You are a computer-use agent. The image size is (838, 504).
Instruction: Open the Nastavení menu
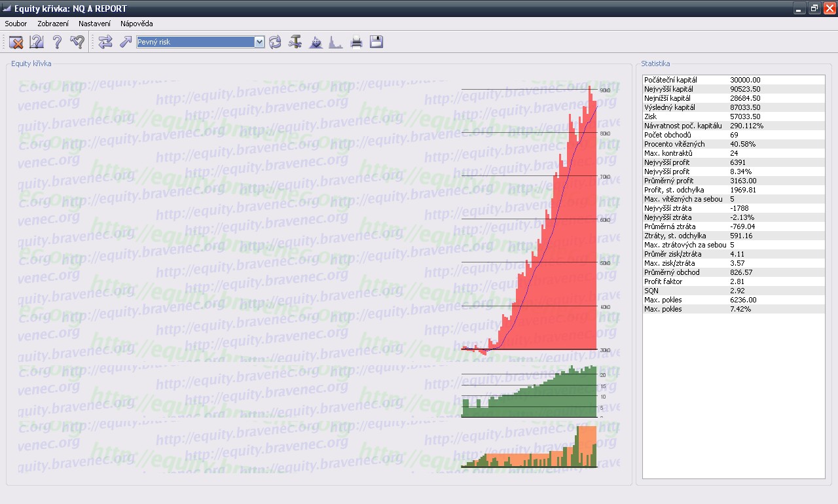(94, 24)
